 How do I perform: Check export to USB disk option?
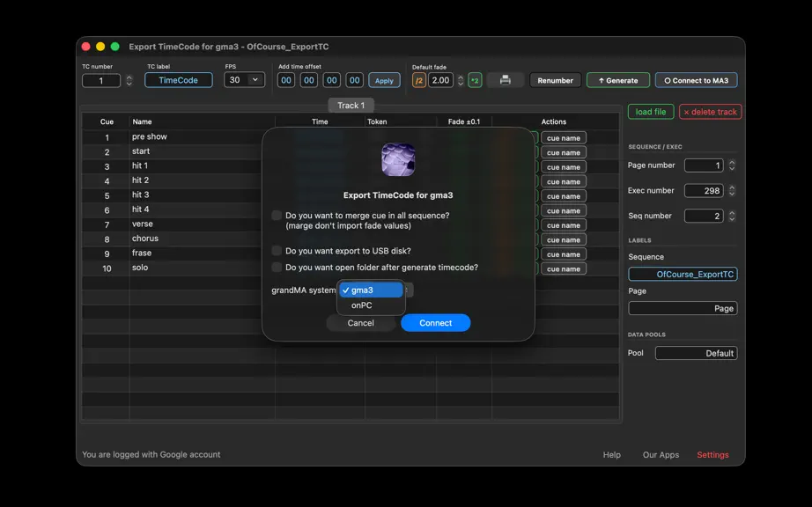(x=277, y=250)
